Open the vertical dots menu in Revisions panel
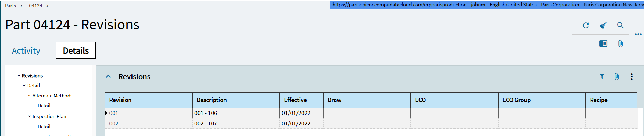 coord(632,76)
